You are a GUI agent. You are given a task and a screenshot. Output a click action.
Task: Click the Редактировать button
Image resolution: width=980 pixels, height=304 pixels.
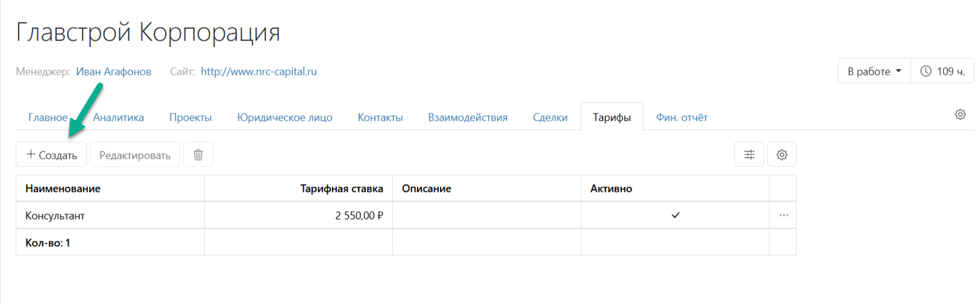(x=135, y=154)
